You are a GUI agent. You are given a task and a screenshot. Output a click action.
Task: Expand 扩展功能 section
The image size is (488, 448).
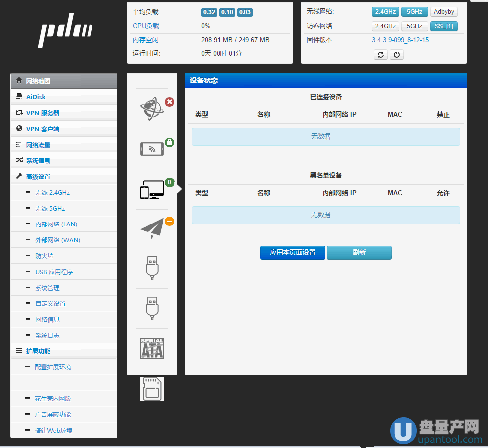(64, 351)
